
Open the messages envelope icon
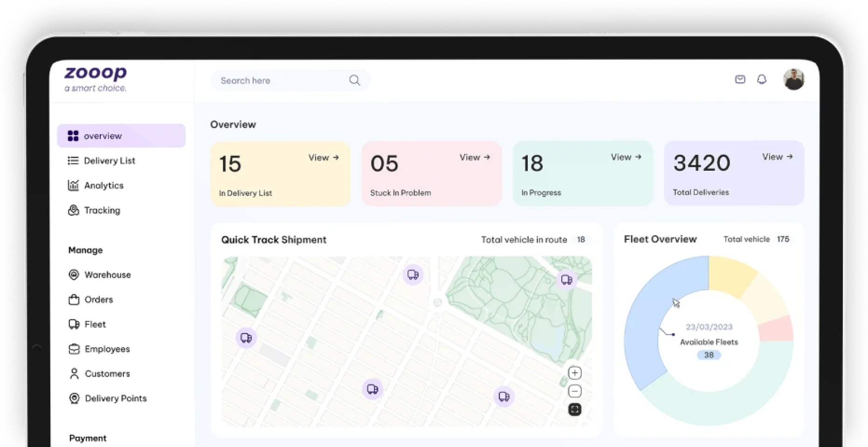pos(740,79)
